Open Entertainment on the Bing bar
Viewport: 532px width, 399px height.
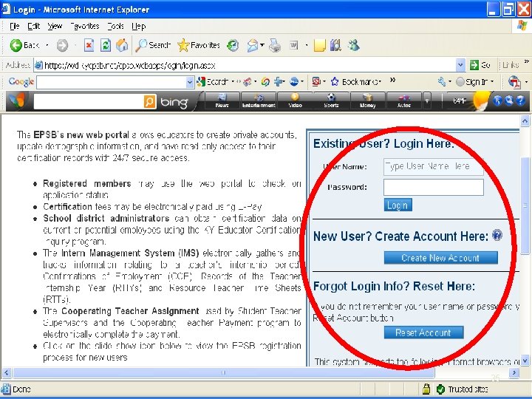pyautogui.click(x=259, y=100)
